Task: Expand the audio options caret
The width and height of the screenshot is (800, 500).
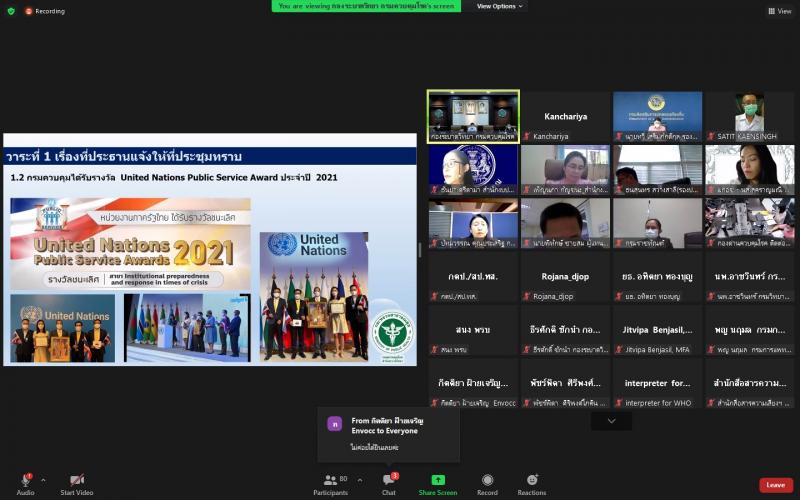Action: click(43, 480)
